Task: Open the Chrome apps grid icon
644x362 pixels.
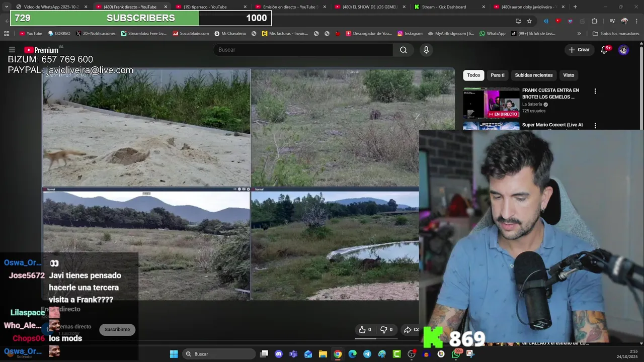Action: (x=7, y=34)
